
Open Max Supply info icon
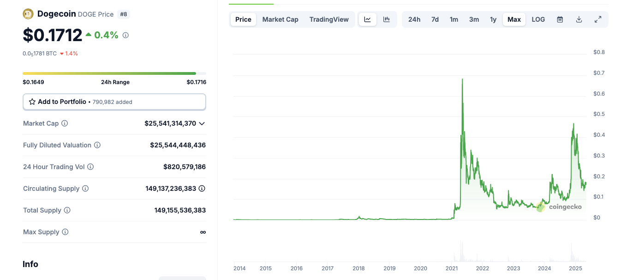click(65, 232)
